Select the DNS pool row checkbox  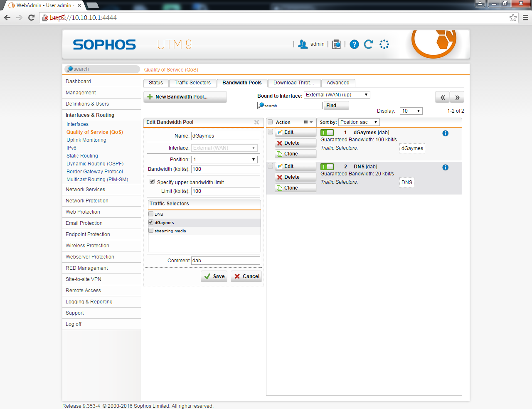click(271, 166)
